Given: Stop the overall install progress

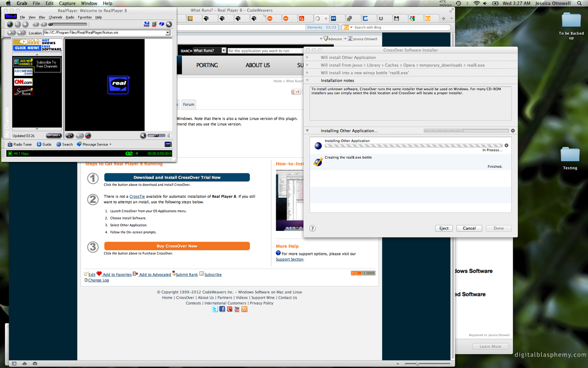Looking at the screenshot, I should coord(513,131).
